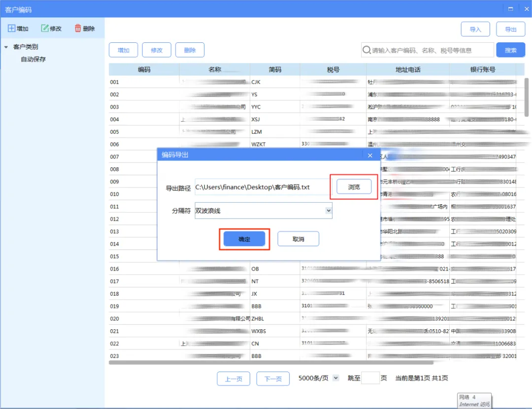
Task: Click the search magnifier icon in search box
Action: pyautogui.click(x=366, y=50)
